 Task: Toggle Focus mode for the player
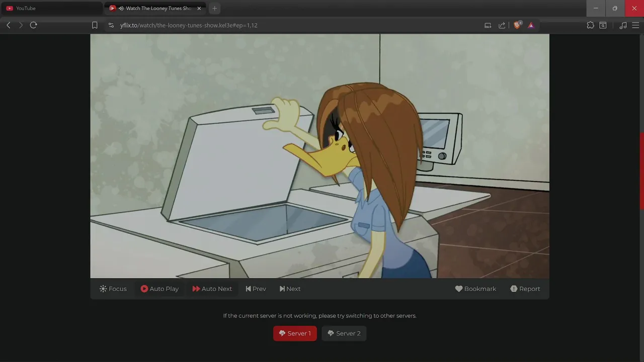113,289
